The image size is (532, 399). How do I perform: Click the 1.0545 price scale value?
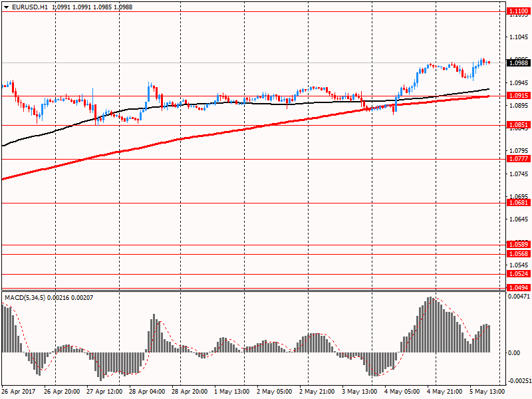coord(519,265)
